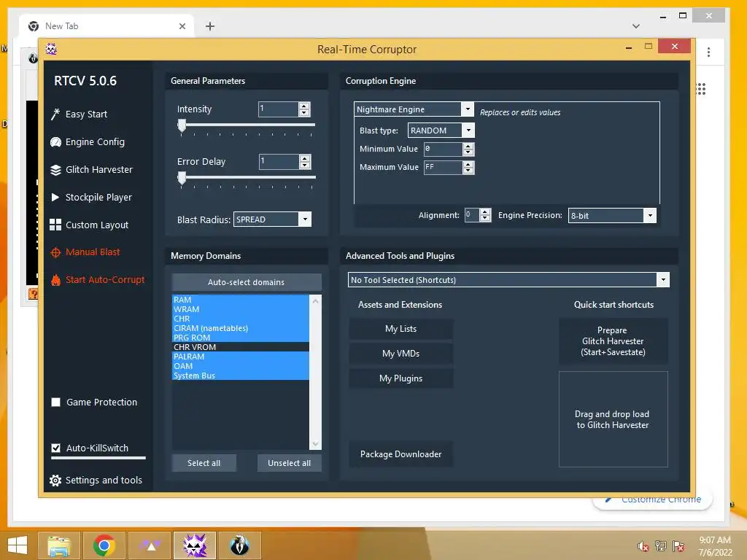Click the Settings and tools gear icon
The image size is (747, 560).
tap(55, 481)
